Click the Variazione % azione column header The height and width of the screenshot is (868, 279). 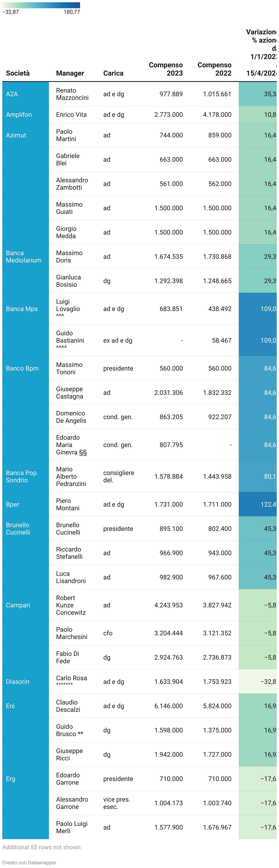point(261,53)
